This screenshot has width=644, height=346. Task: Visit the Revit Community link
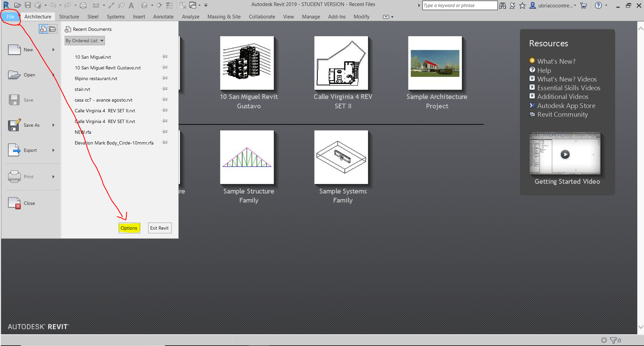coord(563,114)
